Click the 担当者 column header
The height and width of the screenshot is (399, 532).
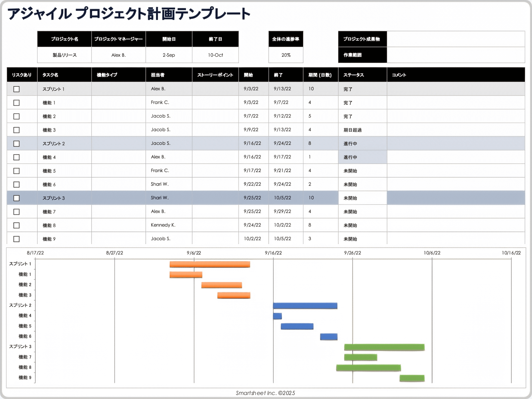pos(169,75)
